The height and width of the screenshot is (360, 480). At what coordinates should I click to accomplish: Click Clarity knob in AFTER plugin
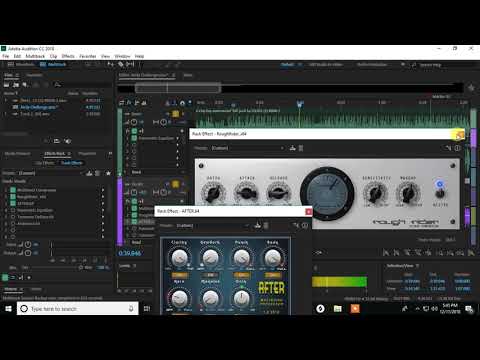(x=179, y=257)
